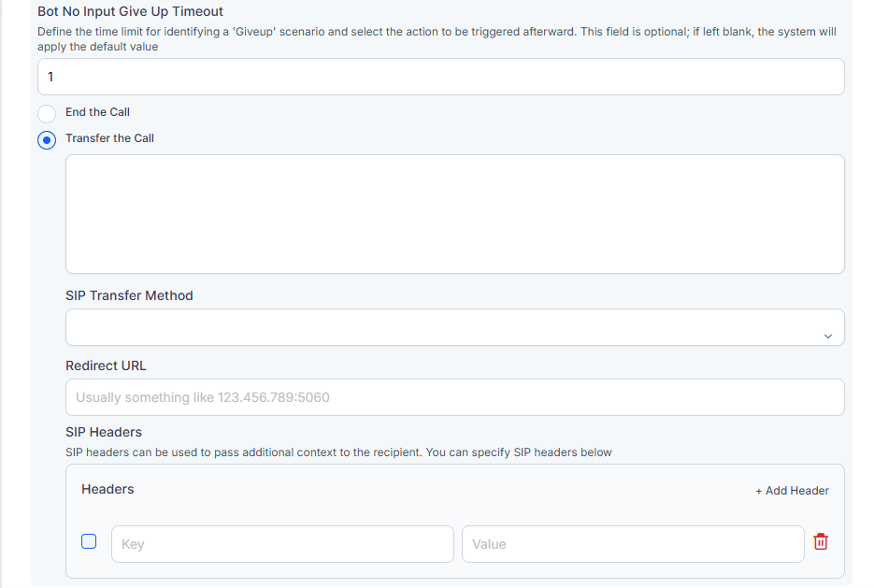
Task: Click into the large transfer message text area
Action: pos(454,214)
